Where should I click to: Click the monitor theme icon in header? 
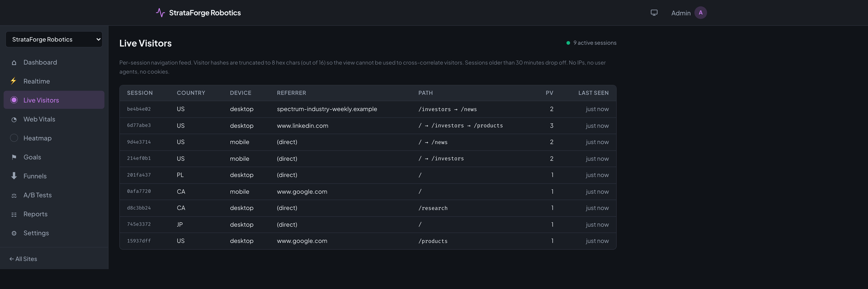[x=654, y=13]
